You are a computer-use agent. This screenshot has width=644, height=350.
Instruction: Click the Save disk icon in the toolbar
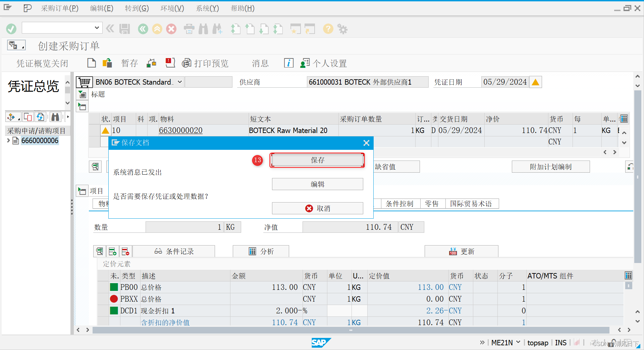coord(124,29)
